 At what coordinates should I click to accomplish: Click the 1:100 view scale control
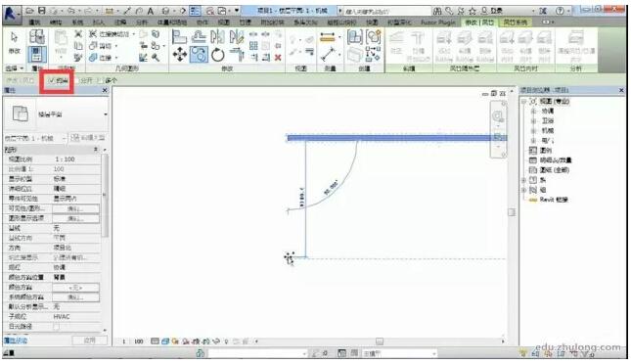coord(133,341)
